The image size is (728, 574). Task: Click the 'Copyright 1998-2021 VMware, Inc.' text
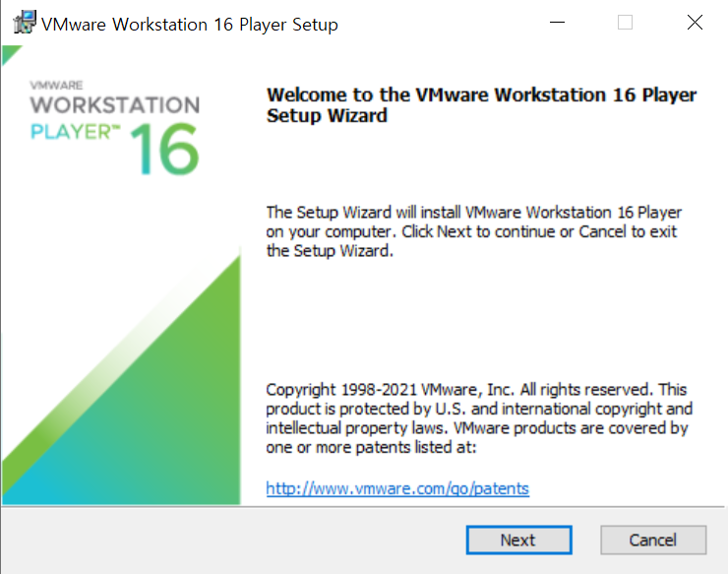coord(479,417)
